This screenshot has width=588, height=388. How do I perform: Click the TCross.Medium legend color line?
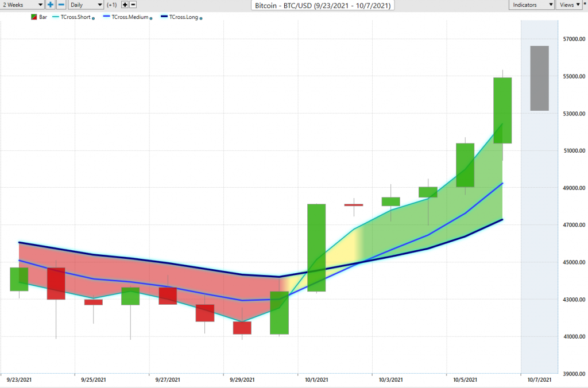[106, 17]
